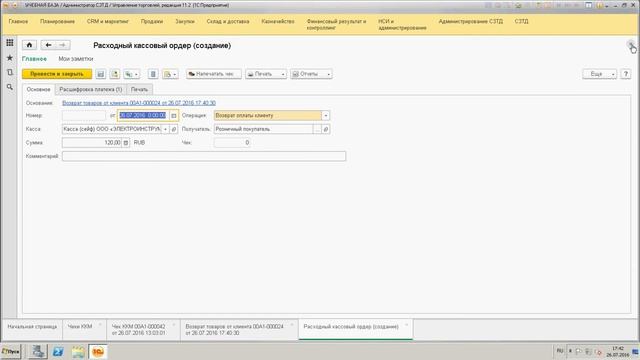
Task: Open the sections menu grid icon
Action: tap(10, 42)
